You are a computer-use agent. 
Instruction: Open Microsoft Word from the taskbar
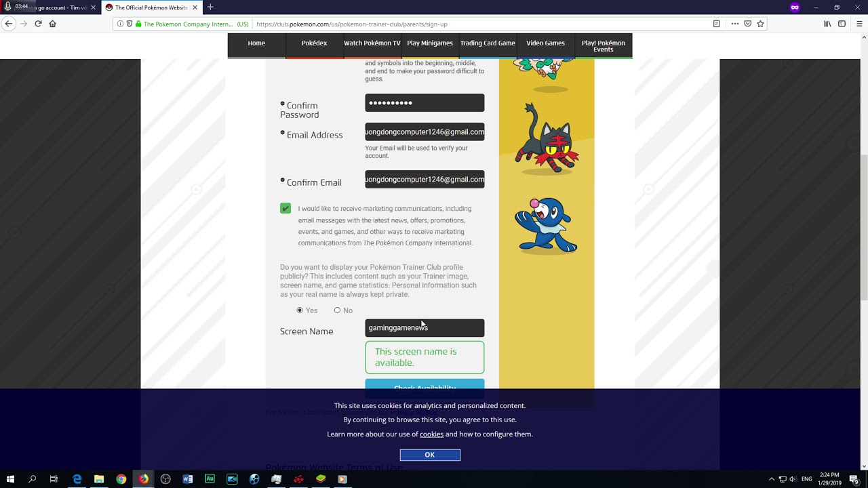[x=188, y=479]
